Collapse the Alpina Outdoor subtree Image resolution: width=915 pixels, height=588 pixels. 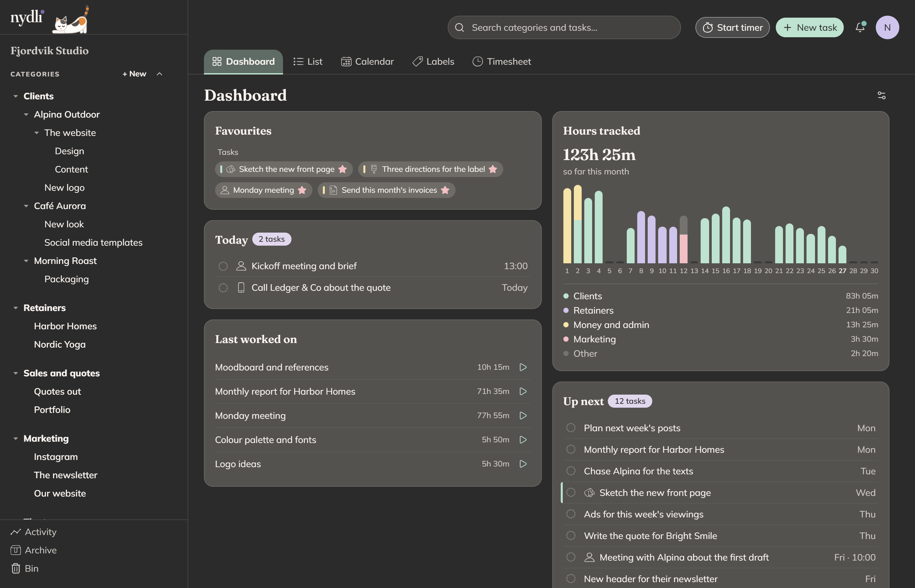26,115
